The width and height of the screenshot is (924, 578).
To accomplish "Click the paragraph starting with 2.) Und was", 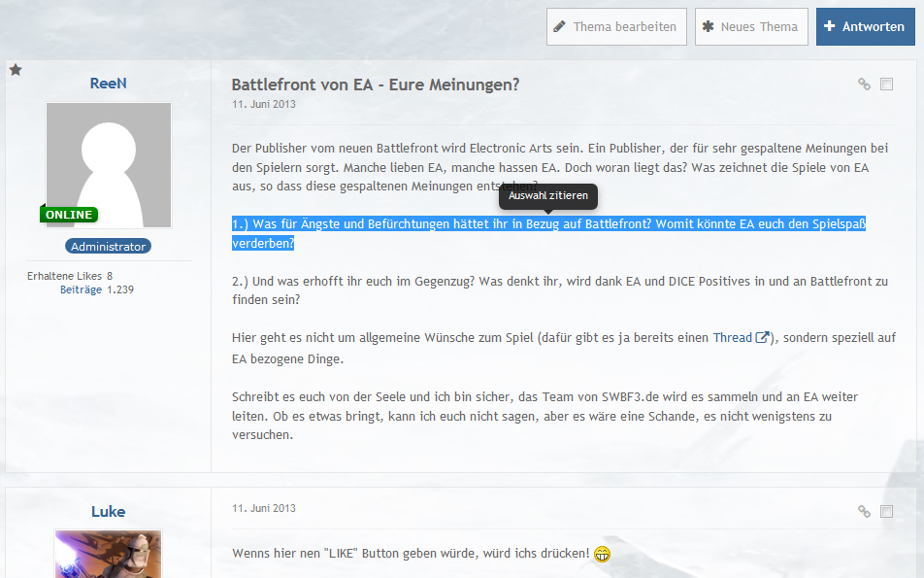I will pyautogui.click(x=560, y=290).
